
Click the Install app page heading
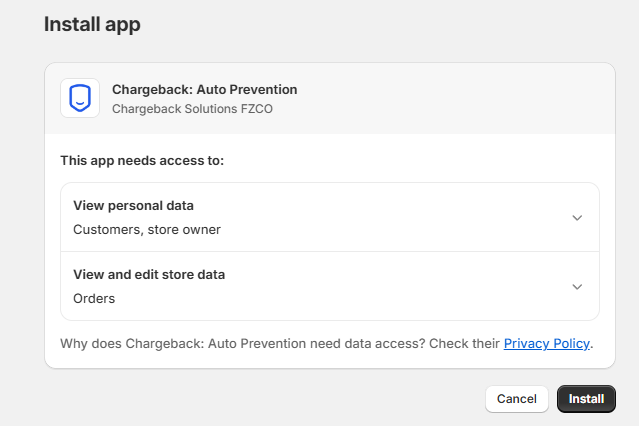point(92,24)
